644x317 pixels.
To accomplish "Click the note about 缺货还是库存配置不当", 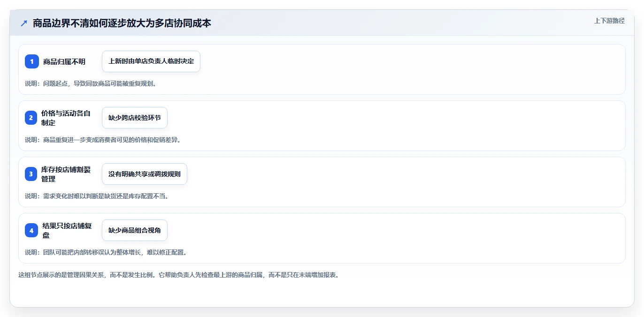I will pyautogui.click(x=97, y=196).
